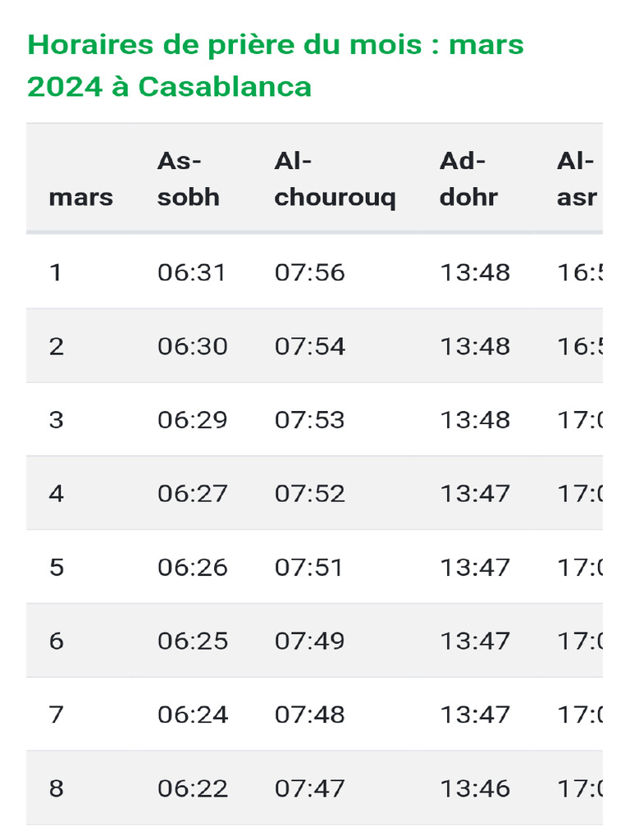This screenshot has height=840, width=630.
Task: Click Ad-dohr time in day 4 row
Action: [x=475, y=494]
